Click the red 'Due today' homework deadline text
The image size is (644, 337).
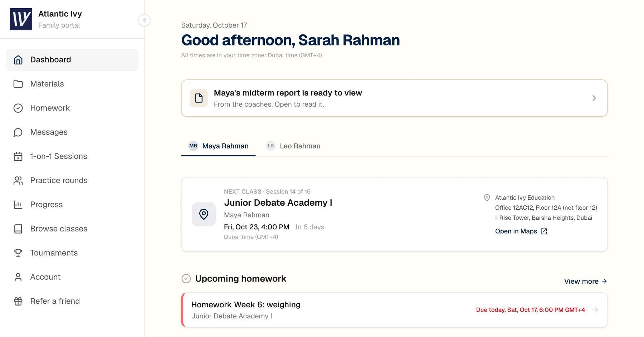click(530, 310)
